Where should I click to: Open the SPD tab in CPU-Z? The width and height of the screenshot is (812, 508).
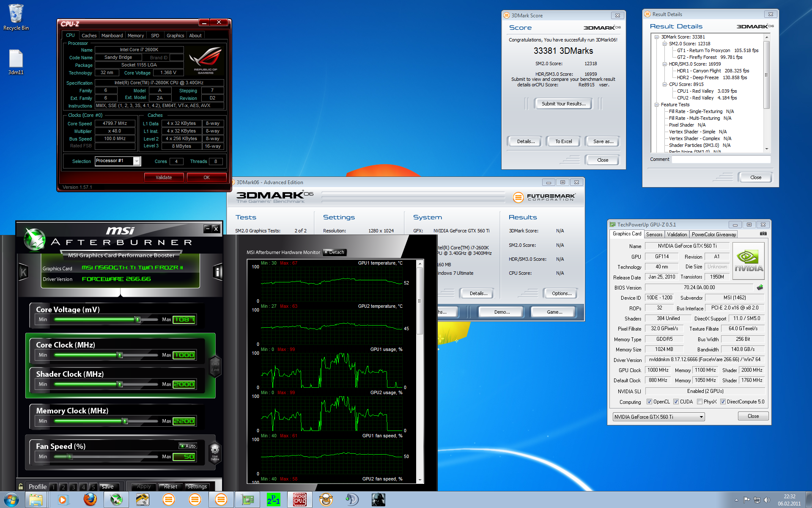[x=155, y=36]
